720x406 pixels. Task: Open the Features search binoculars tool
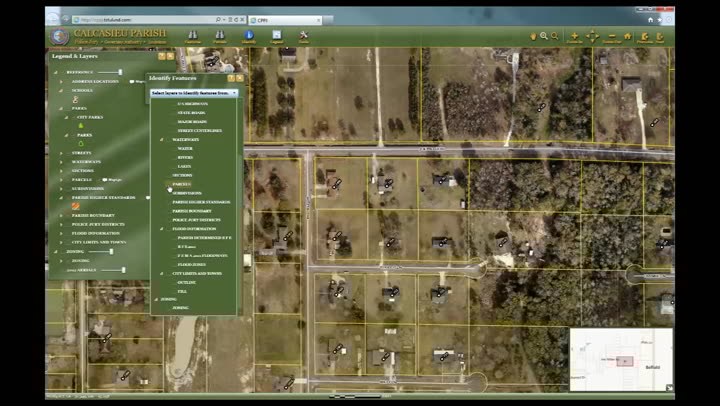(193, 35)
